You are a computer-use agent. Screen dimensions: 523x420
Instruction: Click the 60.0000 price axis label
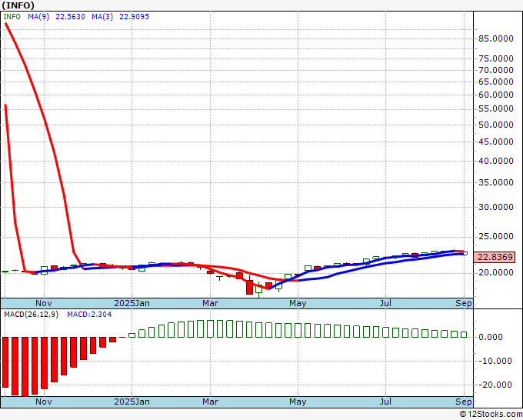(x=495, y=95)
